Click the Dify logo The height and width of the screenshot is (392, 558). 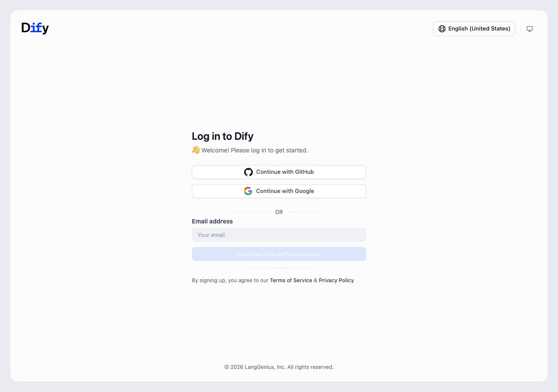(35, 28)
